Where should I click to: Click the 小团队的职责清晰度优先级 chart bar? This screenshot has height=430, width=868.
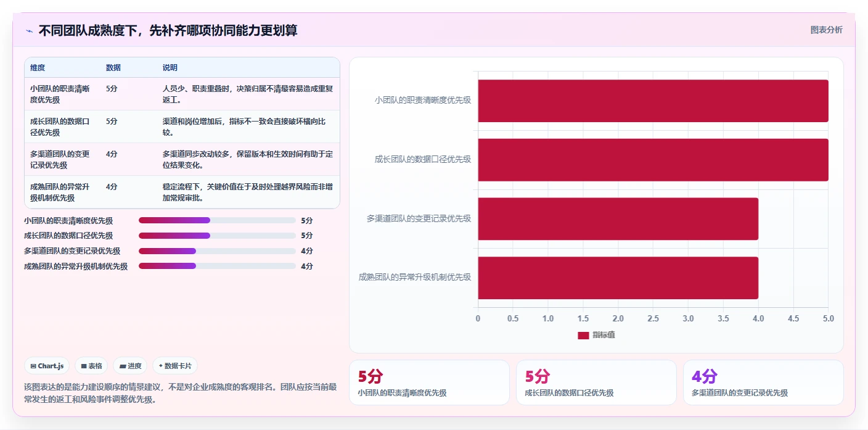click(653, 101)
